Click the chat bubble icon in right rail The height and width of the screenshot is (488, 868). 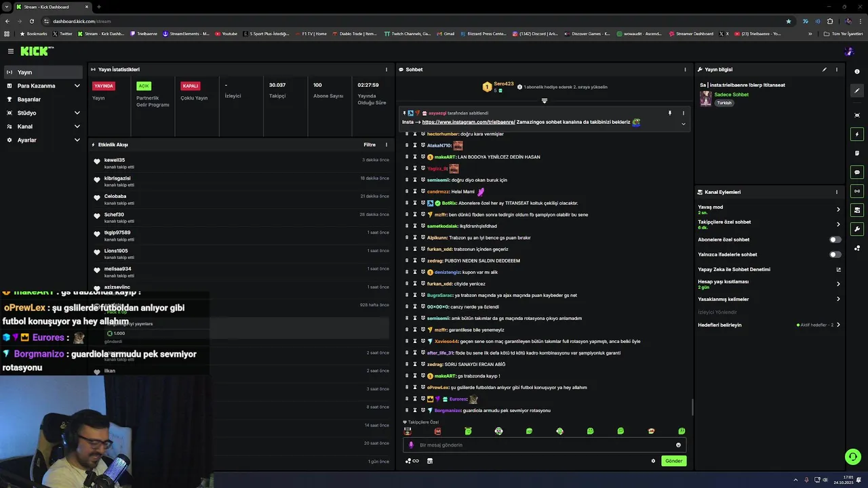tap(857, 172)
